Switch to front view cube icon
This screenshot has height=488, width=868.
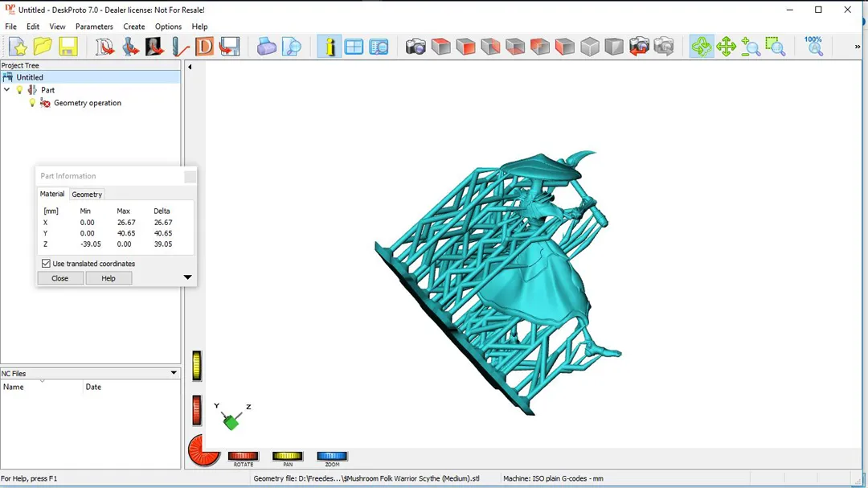click(x=465, y=47)
